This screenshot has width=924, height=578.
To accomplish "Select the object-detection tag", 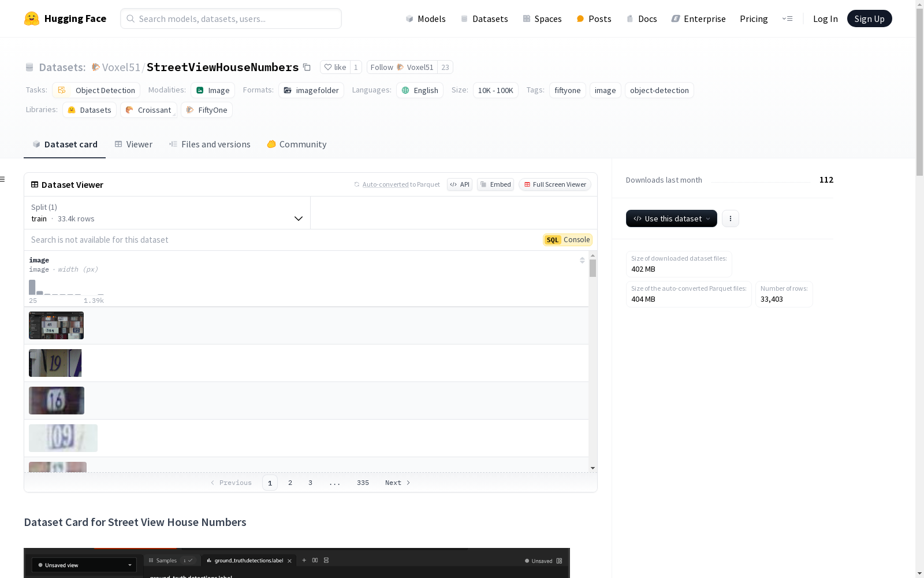I will coord(660,90).
